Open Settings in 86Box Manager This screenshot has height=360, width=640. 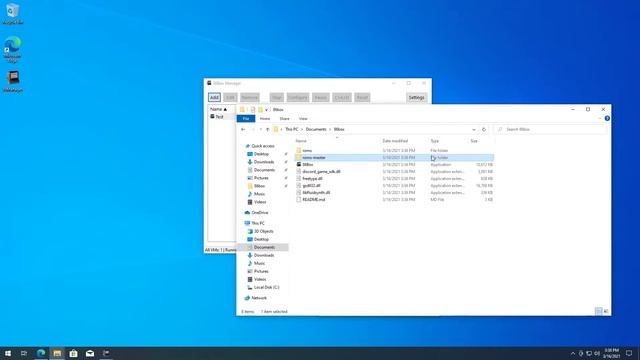click(x=416, y=98)
